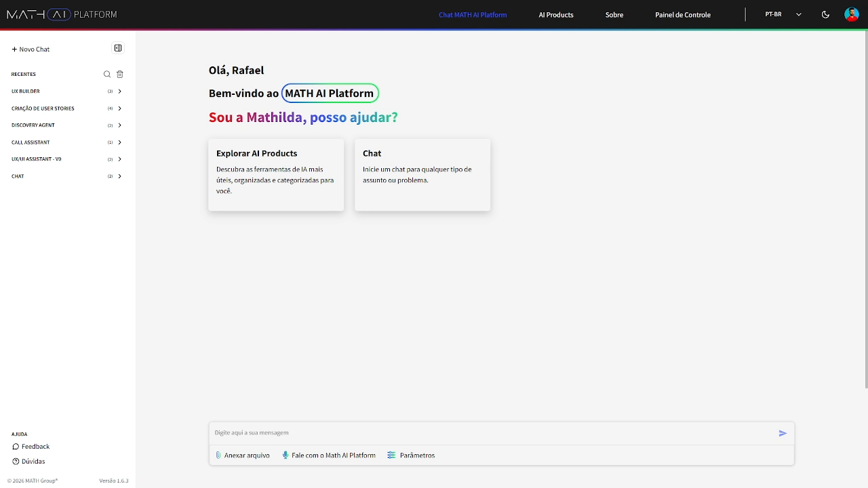
Task: Open PT-BR language dropdown
Action: coord(783,14)
